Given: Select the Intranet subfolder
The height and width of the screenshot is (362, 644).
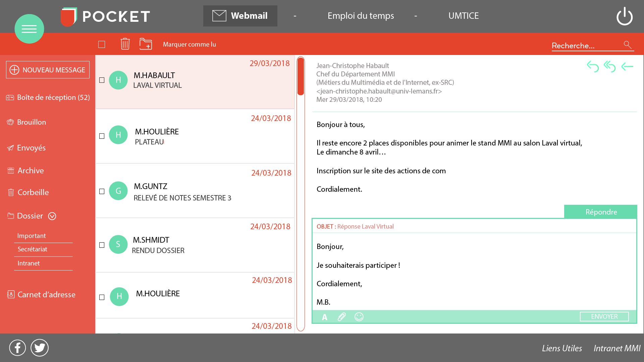Looking at the screenshot, I should [29, 263].
